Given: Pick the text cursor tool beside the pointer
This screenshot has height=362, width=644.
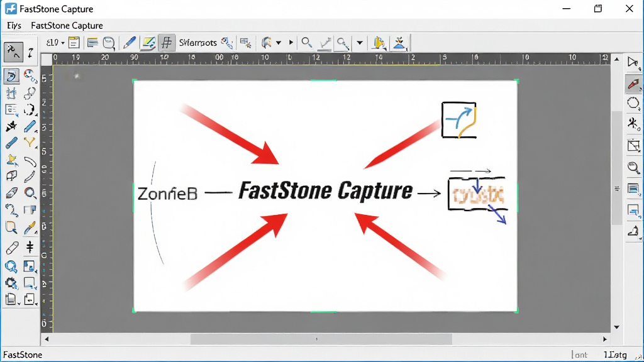Looking at the screenshot, I should point(30,53).
